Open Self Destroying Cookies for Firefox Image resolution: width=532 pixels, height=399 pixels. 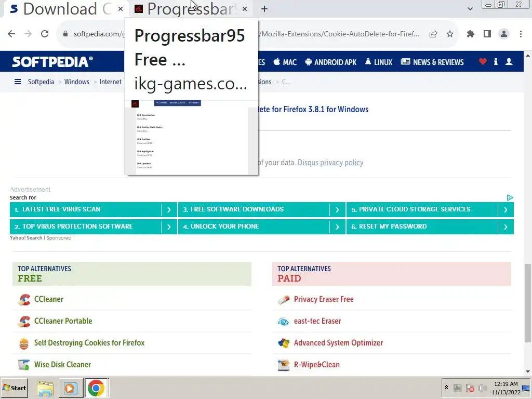[89, 343]
